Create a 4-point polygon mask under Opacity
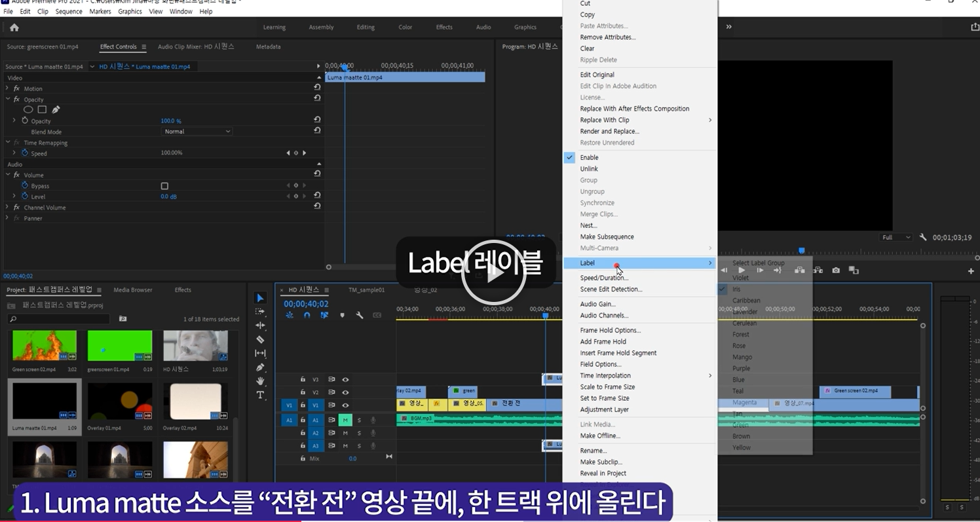 42,110
